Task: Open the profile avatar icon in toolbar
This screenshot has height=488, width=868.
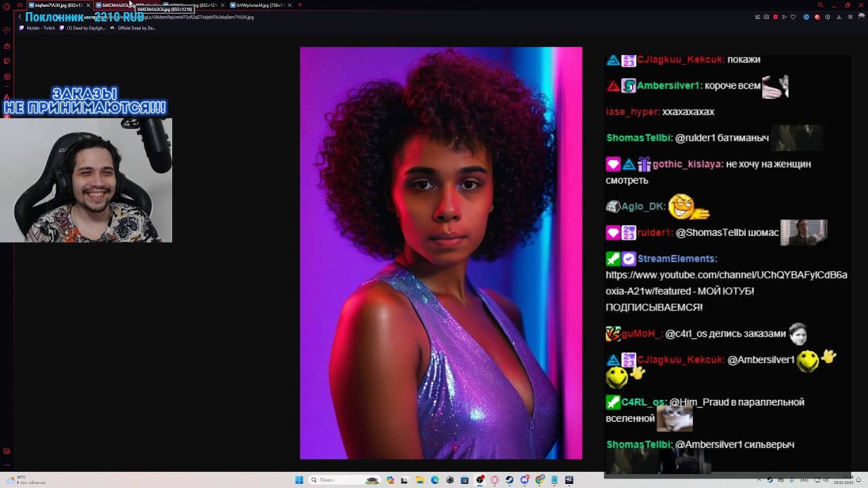Action: click(x=861, y=17)
